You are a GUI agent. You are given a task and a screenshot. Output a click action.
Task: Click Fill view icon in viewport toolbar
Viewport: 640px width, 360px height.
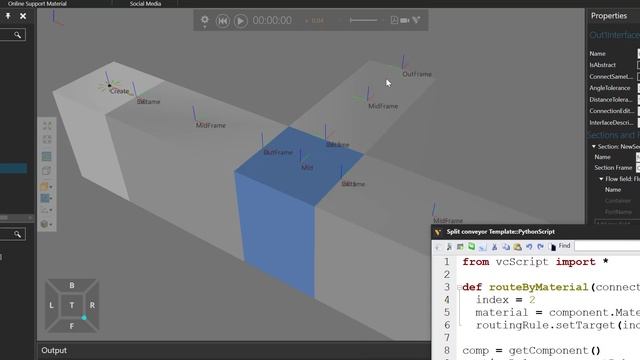tap(47, 126)
